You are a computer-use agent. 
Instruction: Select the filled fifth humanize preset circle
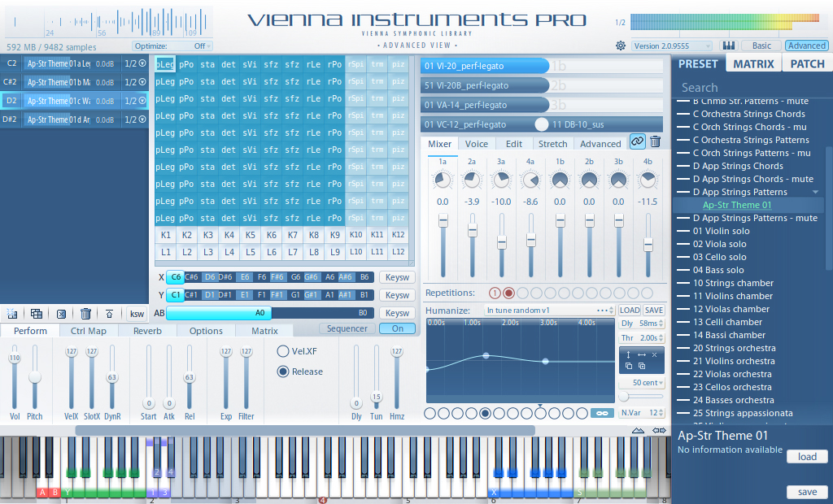pos(485,413)
